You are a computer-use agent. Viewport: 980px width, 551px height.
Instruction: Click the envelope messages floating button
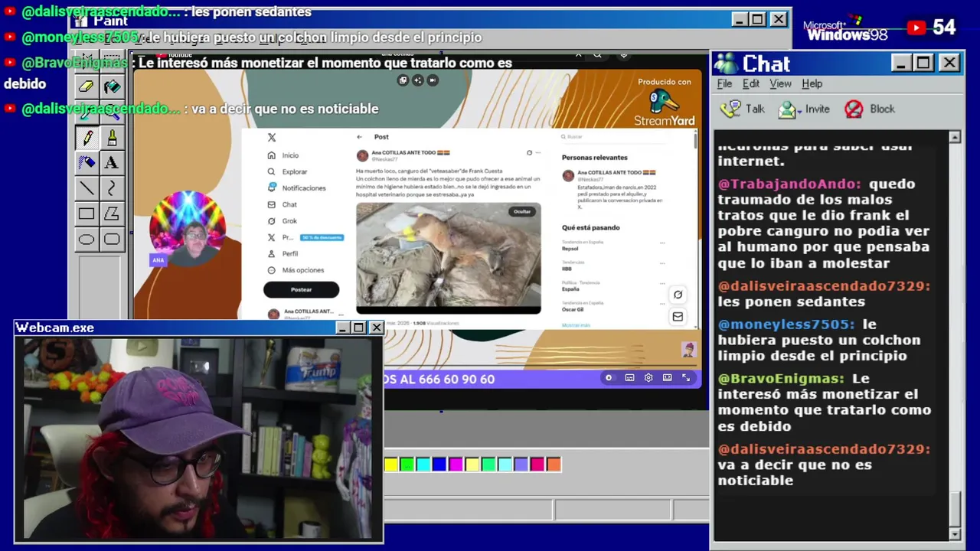click(678, 316)
